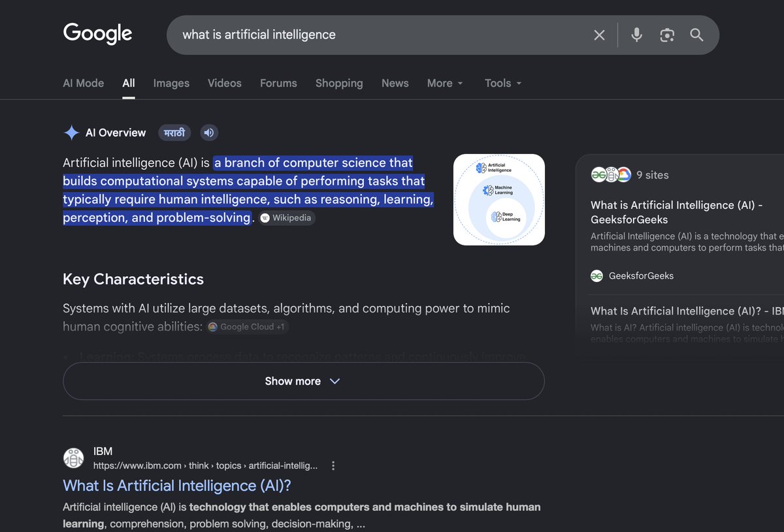Click the Google logo
784x532 pixels.
pos(97,34)
